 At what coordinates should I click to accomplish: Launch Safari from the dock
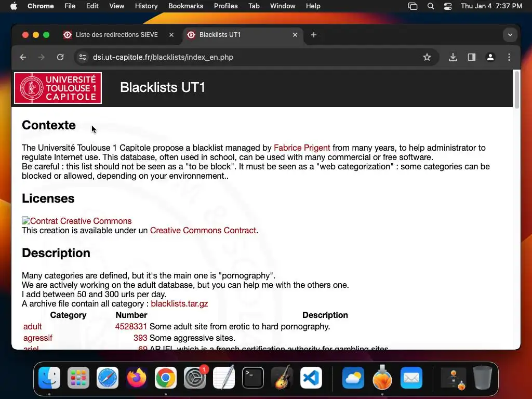pyautogui.click(x=108, y=378)
